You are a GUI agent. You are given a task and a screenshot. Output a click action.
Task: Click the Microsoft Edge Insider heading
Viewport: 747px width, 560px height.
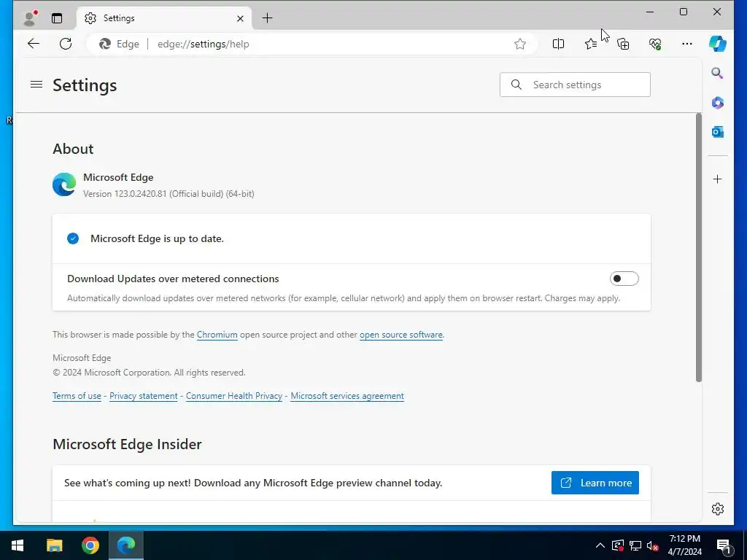click(x=127, y=444)
